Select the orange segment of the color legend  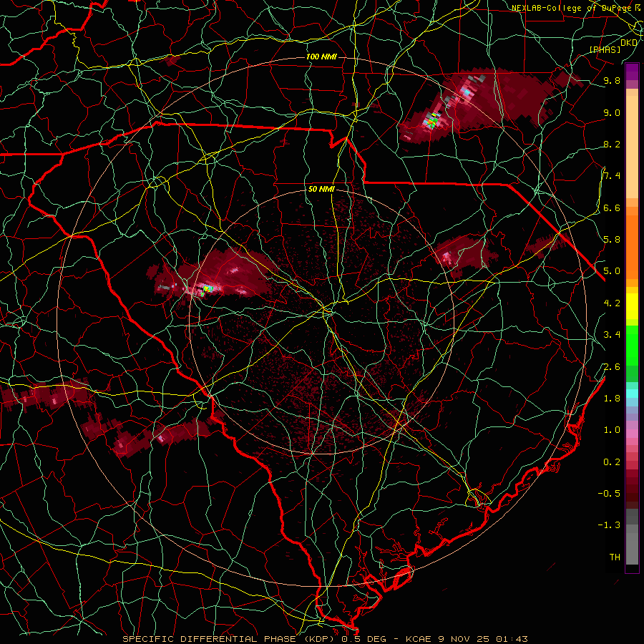(632, 246)
